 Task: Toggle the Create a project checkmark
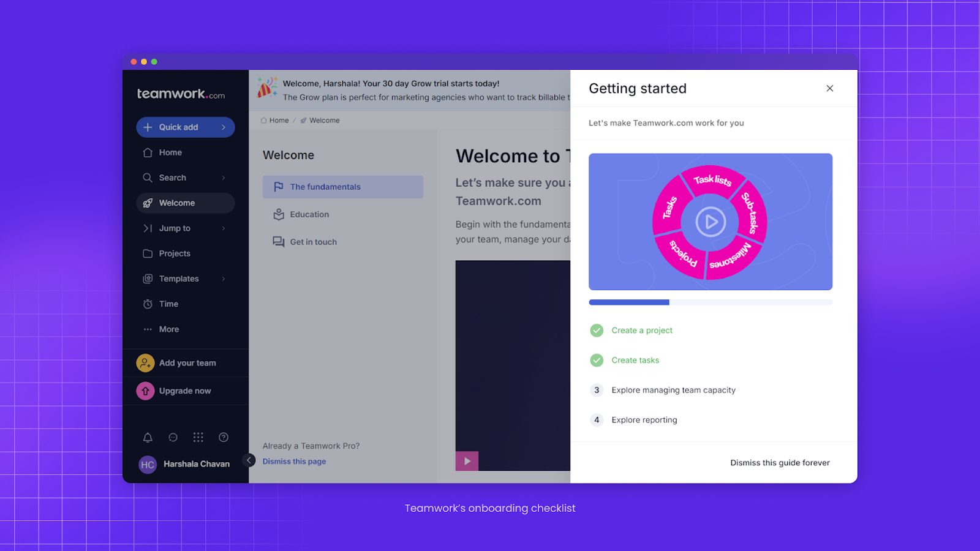(597, 331)
